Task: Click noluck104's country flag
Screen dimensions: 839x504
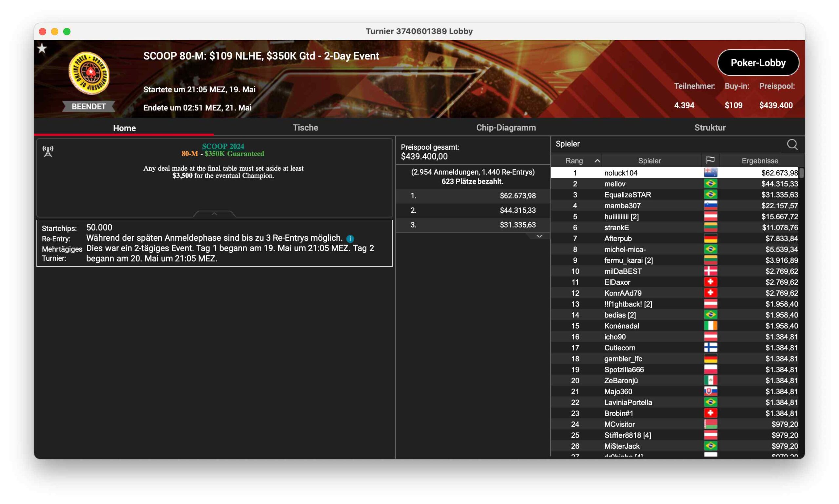Action: pos(710,173)
